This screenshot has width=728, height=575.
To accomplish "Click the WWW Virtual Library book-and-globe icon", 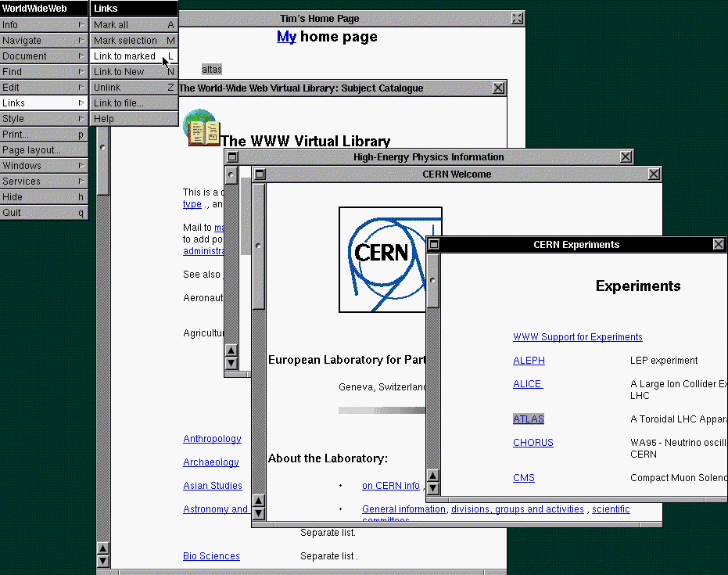I will coord(202,128).
